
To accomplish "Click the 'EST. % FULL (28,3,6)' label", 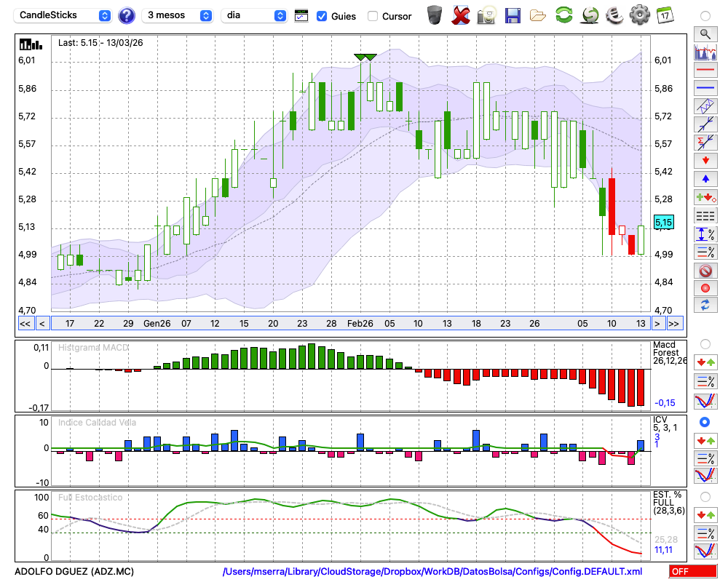I will click(x=668, y=503).
